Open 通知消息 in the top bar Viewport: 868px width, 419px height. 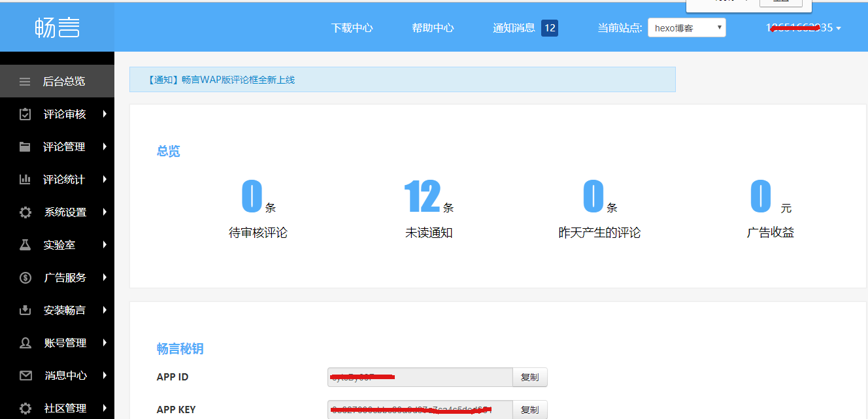pyautogui.click(x=514, y=28)
